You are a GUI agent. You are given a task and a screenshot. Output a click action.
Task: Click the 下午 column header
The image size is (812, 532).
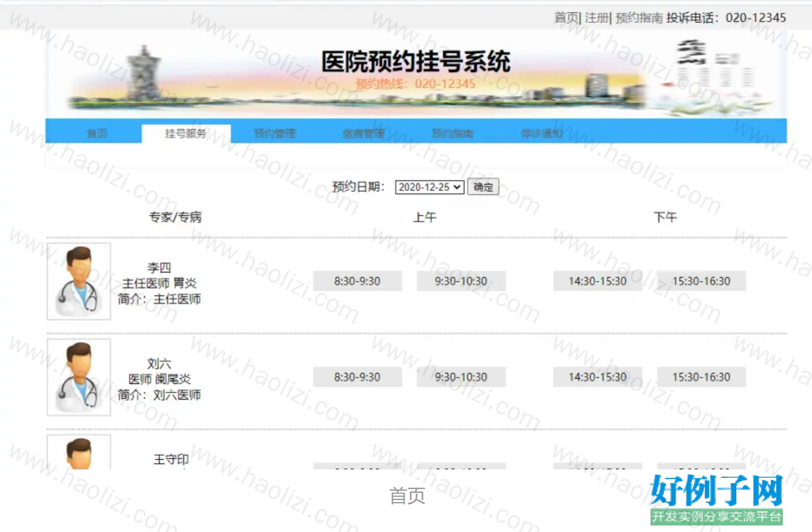pyautogui.click(x=665, y=218)
